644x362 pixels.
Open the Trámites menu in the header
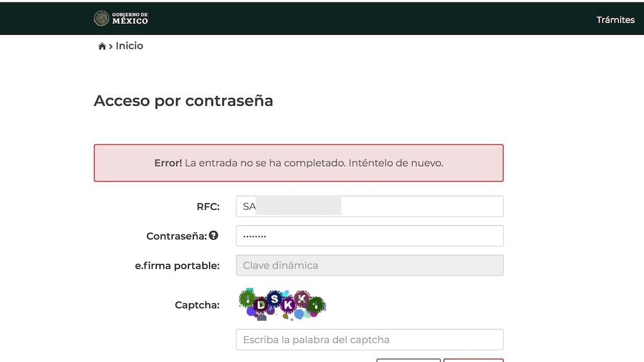pyautogui.click(x=615, y=20)
